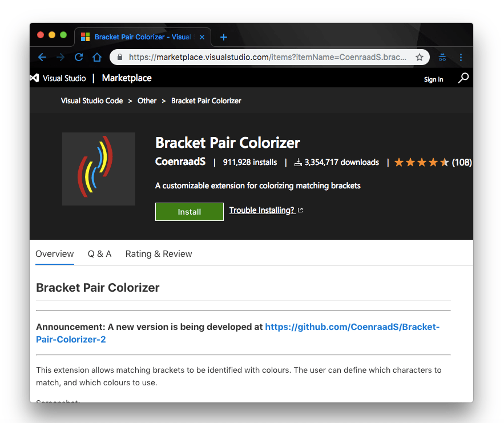Reload the page with refresh icon
Screen dimensions: 504x423
[79, 57]
